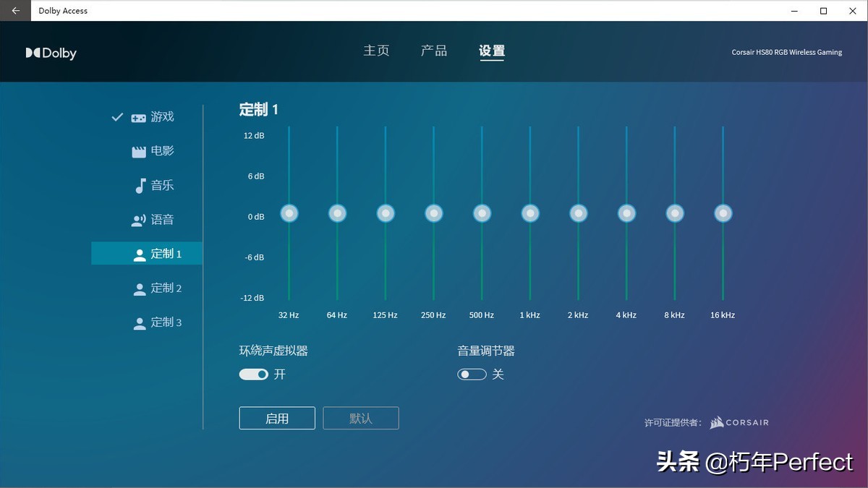Click the Corsair sails logo near 许可证提供者
Image resolution: width=868 pixels, height=488 pixels.
(x=715, y=422)
